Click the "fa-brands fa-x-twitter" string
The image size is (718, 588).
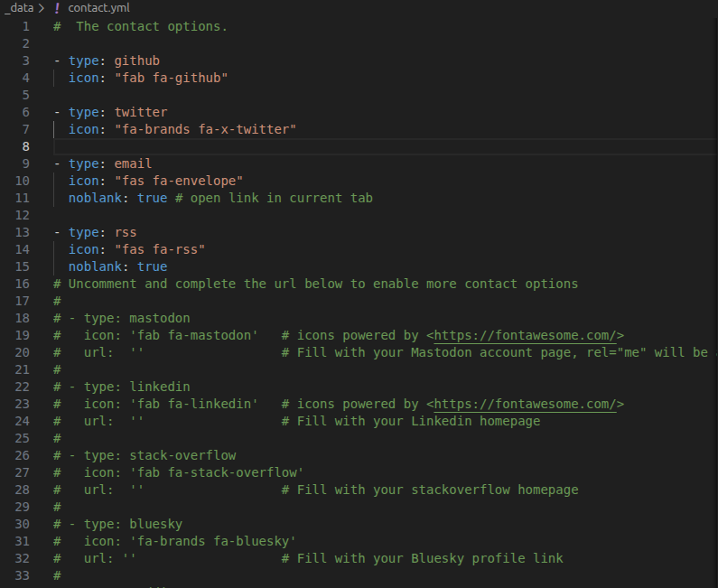click(205, 129)
